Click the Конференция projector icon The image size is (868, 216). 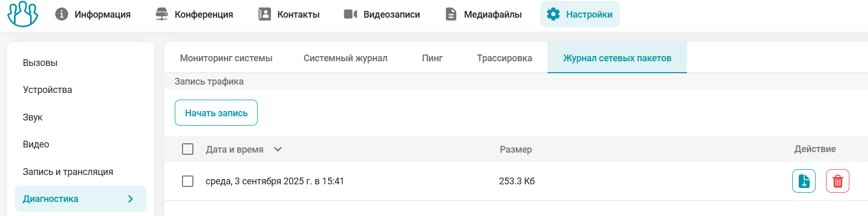pos(162,14)
